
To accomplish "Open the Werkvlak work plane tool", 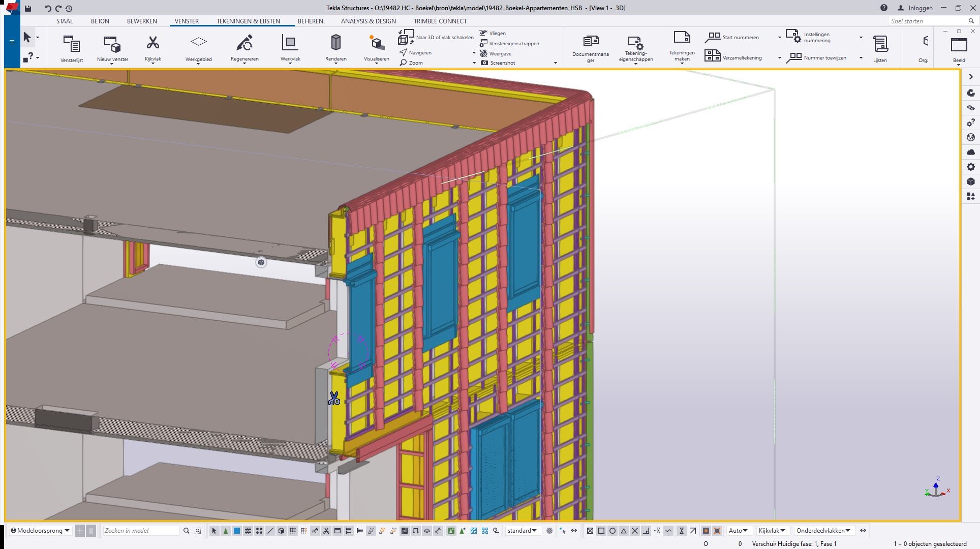I will click(290, 49).
